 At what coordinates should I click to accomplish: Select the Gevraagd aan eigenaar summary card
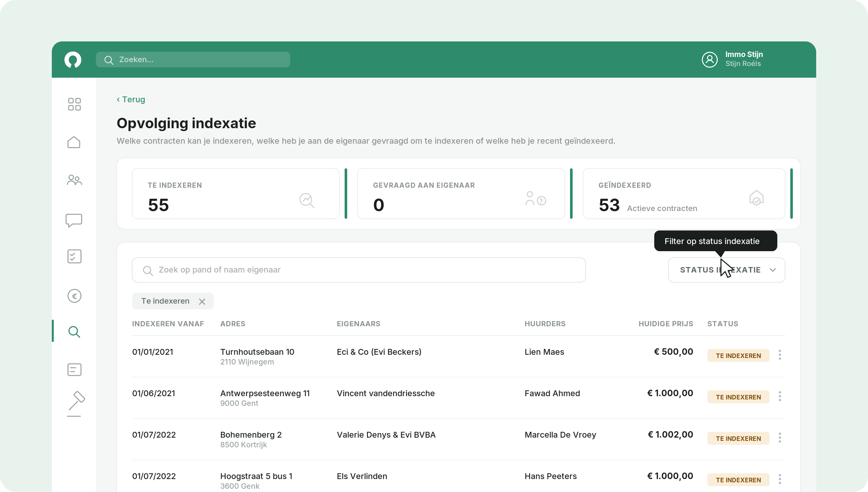[461, 194]
